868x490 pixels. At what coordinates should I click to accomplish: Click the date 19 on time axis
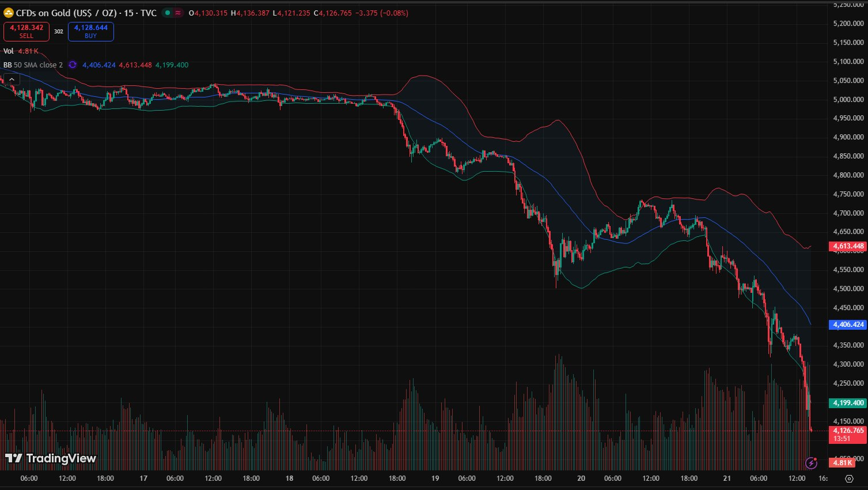click(x=435, y=478)
